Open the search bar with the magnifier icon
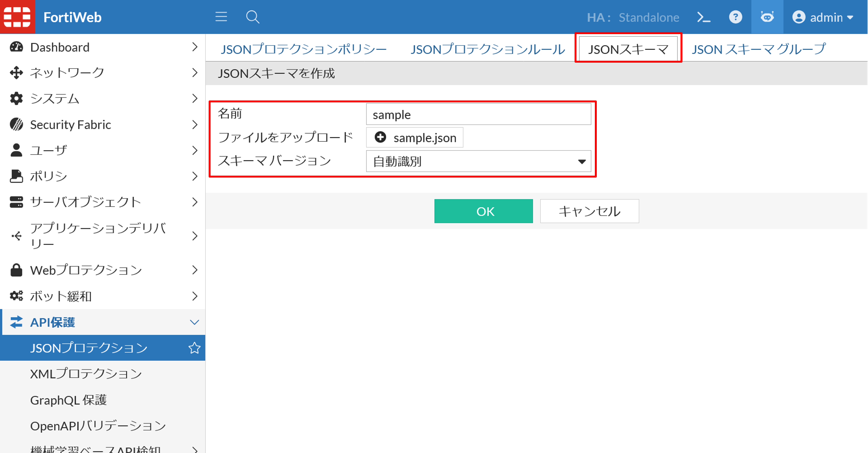This screenshot has width=868, height=453. pyautogui.click(x=252, y=17)
